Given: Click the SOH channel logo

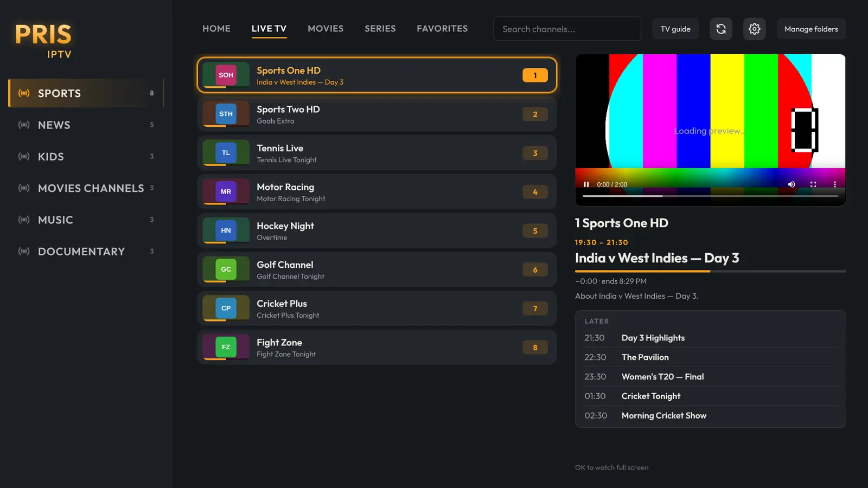Looking at the screenshot, I should coord(226,75).
